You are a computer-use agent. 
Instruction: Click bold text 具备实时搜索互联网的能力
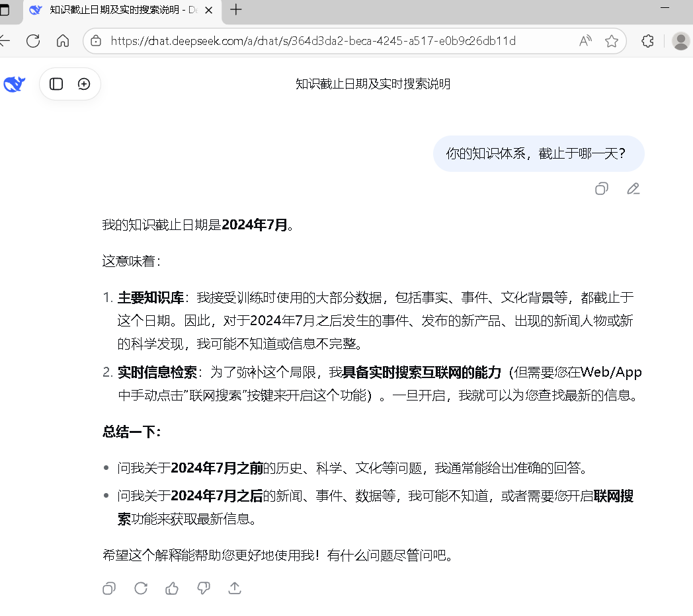[422, 372]
